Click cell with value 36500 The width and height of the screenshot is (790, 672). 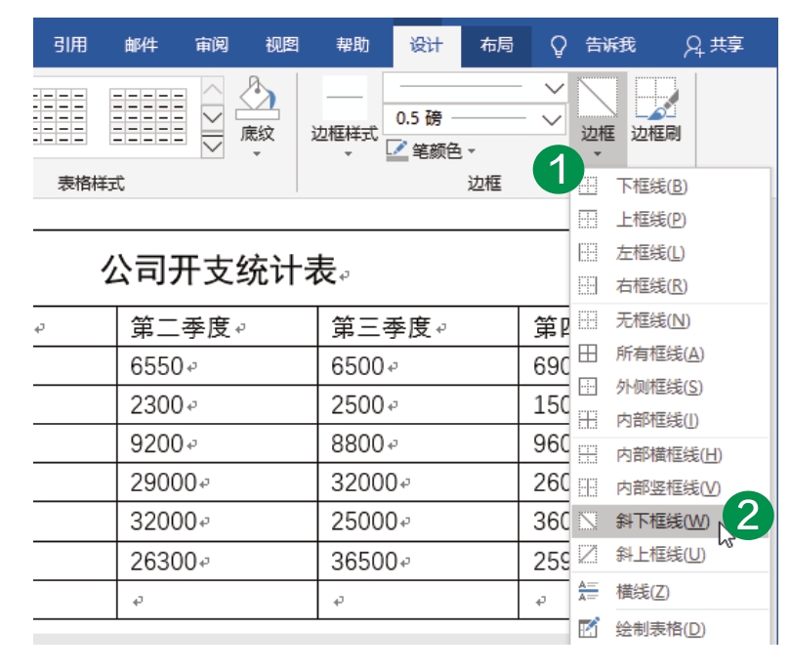(418, 561)
